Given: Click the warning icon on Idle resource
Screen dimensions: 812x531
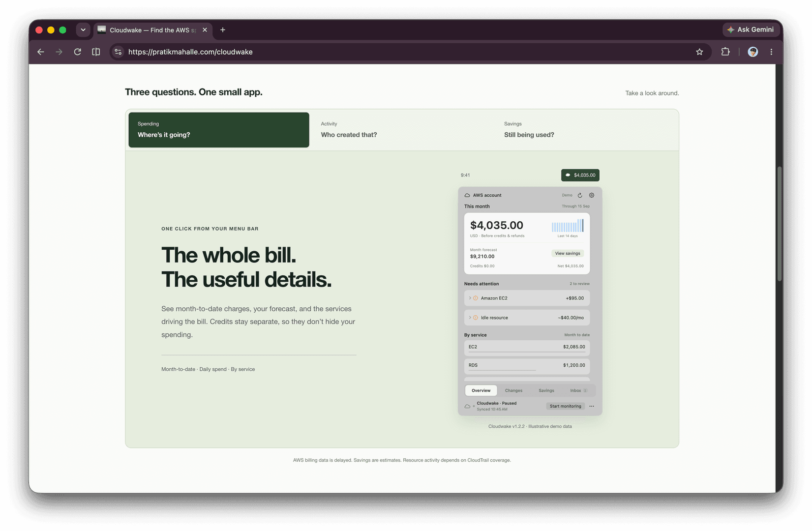Looking at the screenshot, I should click(x=476, y=318).
